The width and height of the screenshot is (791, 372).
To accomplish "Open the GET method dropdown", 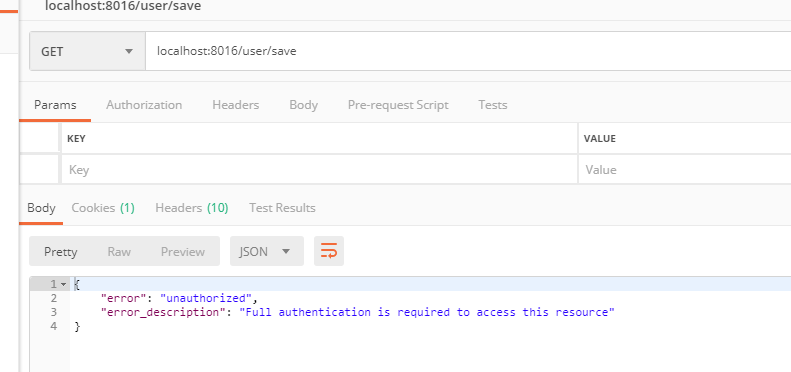I will (88, 51).
